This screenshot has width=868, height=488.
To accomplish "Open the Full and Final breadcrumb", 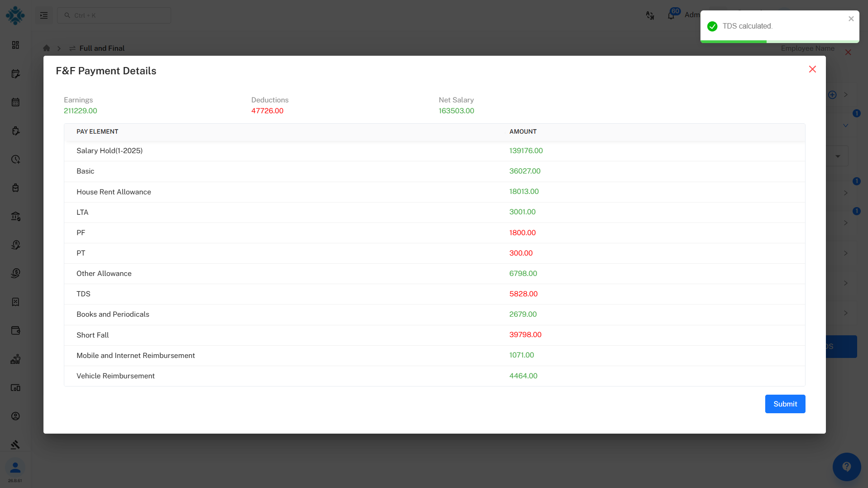I will point(102,48).
